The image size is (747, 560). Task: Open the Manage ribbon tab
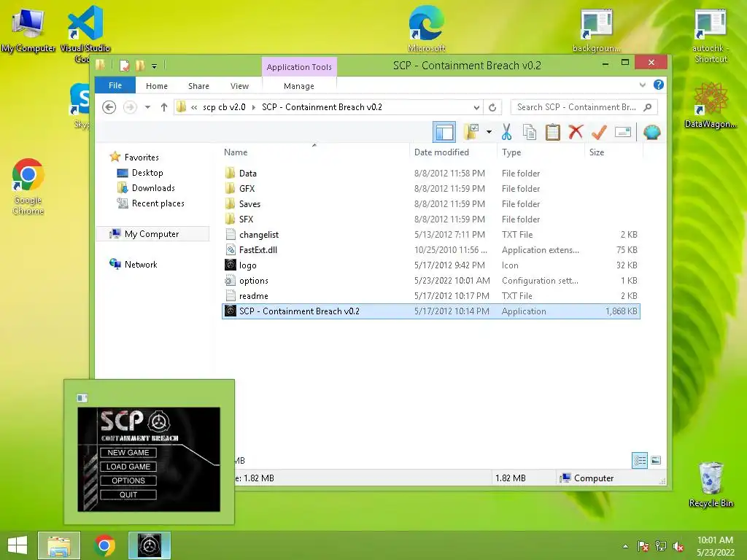click(298, 86)
